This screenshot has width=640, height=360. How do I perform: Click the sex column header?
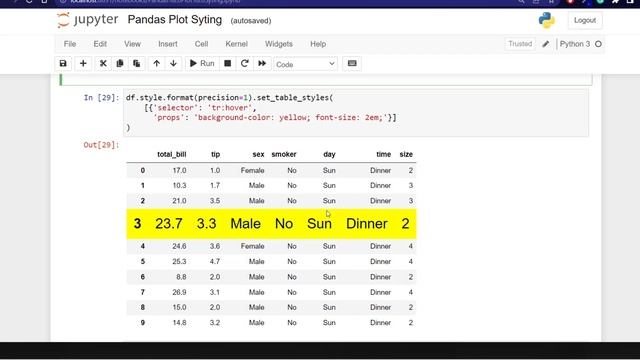click(258, 154)
